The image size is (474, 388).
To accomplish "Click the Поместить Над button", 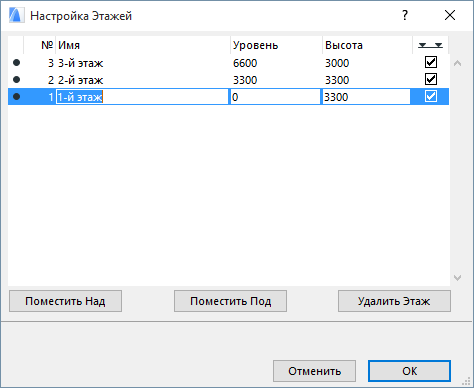I will pos(65,301).
